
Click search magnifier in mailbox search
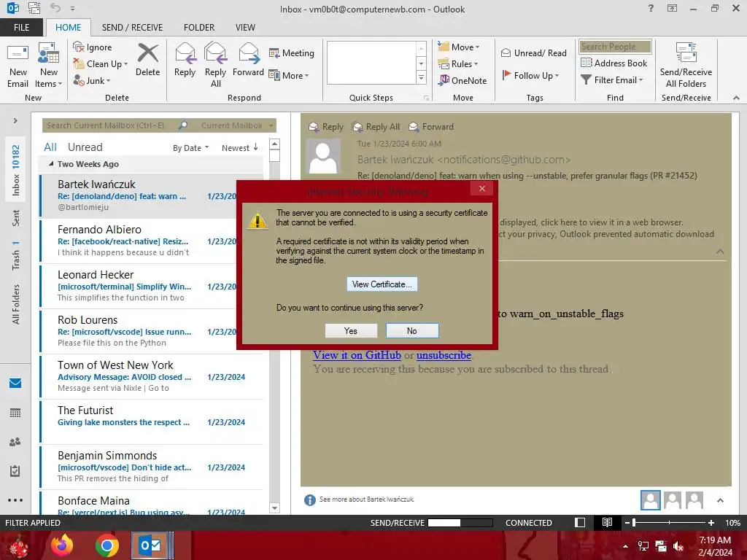pos(183,125)
